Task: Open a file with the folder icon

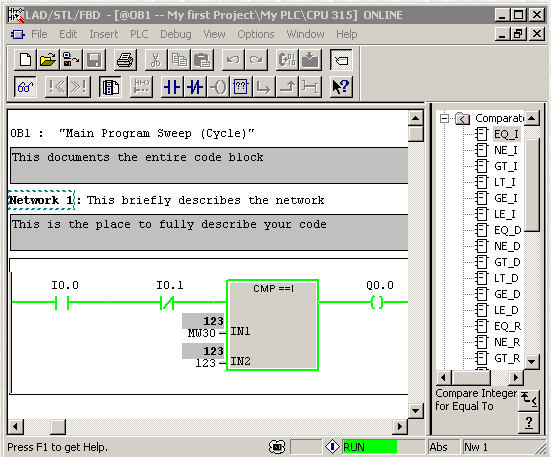Action: [x=48, y=60]
